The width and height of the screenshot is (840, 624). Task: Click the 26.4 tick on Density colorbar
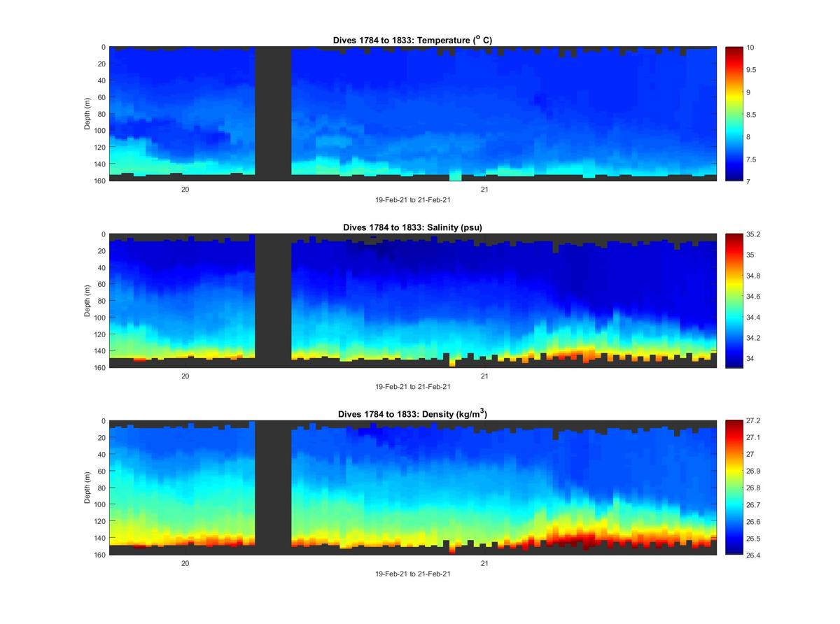[755, 555]
